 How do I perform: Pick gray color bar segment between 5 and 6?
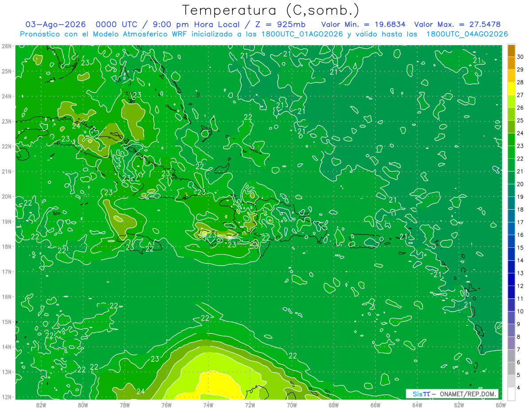511,368
